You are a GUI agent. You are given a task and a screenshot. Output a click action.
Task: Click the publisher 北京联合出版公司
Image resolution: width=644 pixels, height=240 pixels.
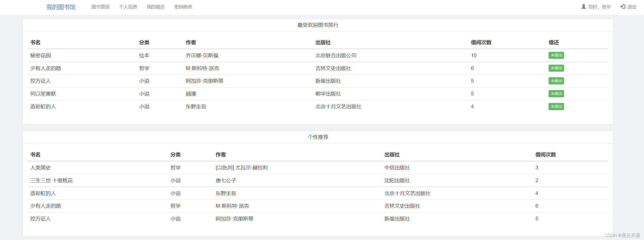336,55
